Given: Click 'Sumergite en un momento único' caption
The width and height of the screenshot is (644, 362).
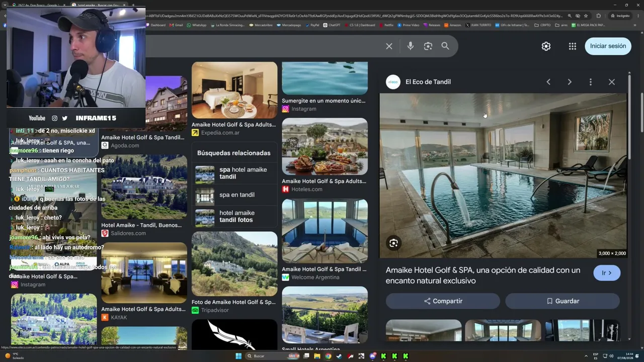Looking at the screenshot, I should pos(324,101).
